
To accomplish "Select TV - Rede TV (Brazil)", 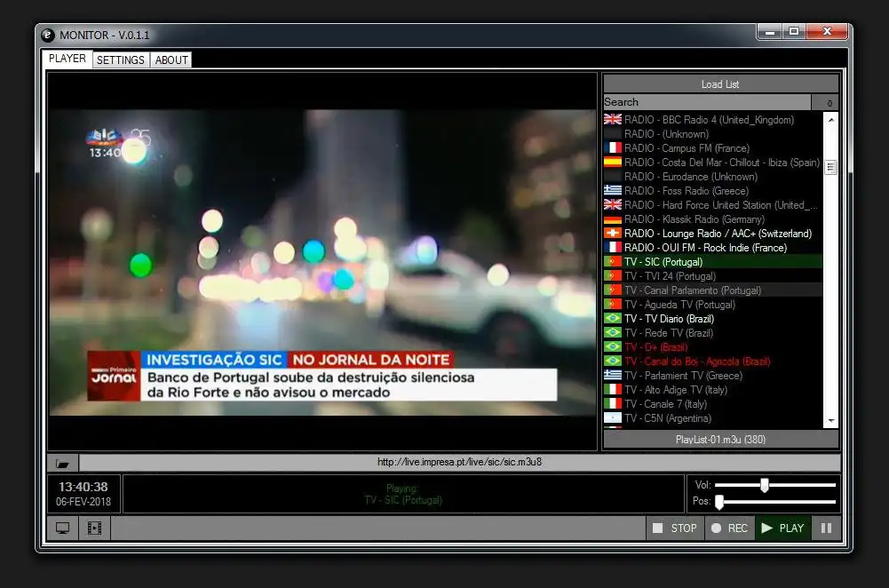I will click(x=713, y=333).
